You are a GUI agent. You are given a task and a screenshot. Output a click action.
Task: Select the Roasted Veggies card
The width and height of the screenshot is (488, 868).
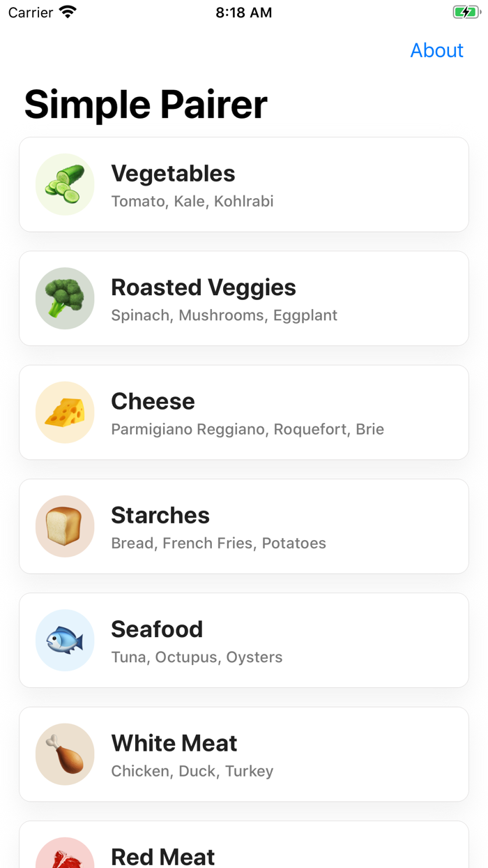244,298
